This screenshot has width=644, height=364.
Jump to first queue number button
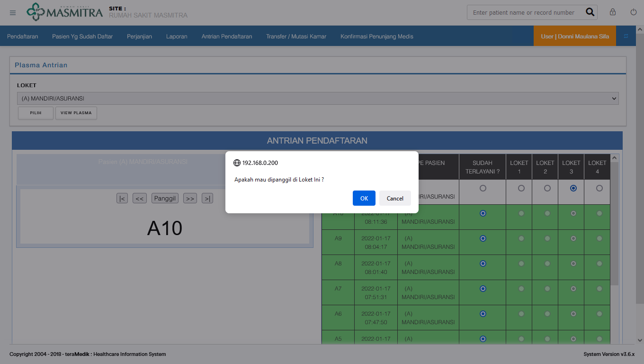click(122, 198)
